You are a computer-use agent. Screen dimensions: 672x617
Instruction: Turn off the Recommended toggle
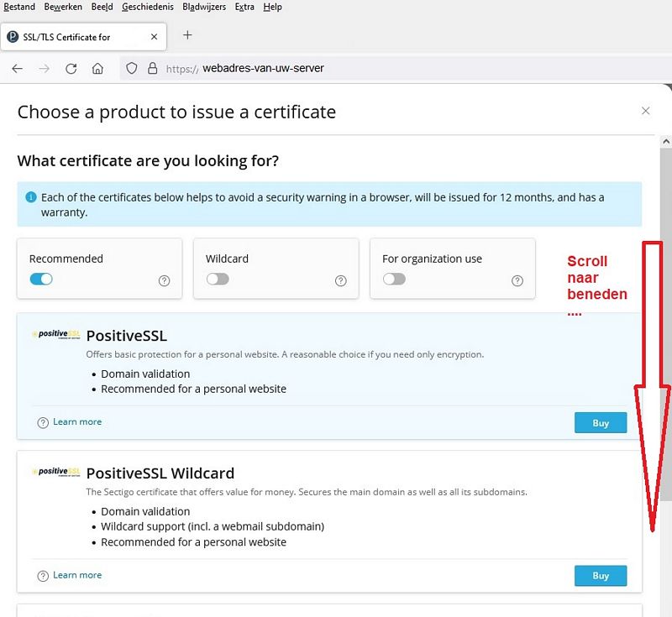pyautogui.click(x=41, y=280)
